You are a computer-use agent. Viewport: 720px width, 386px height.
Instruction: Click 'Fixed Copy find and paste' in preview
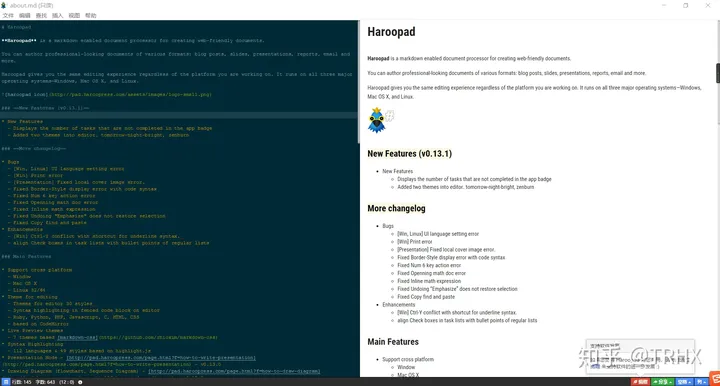tap(426, 297)
